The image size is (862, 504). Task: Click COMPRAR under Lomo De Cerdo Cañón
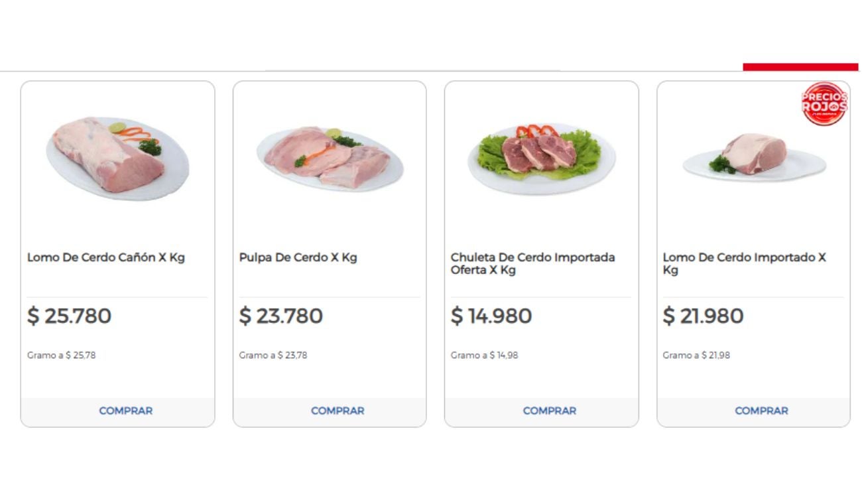point(125,410)
